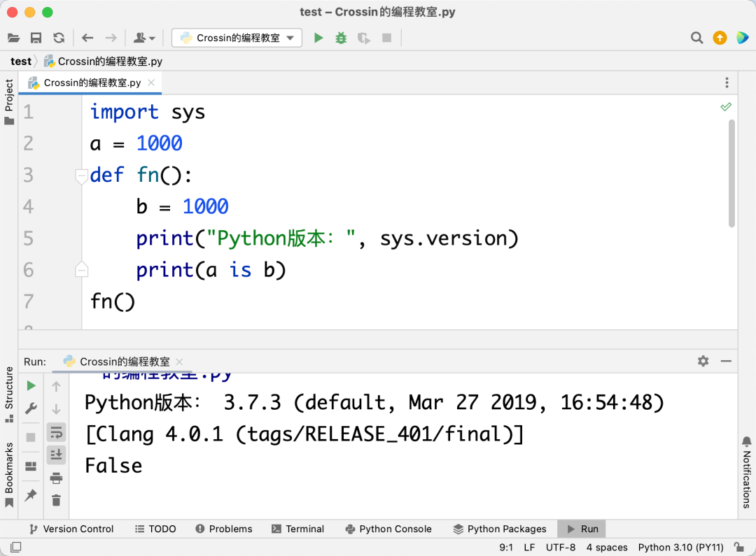Toggle read-only lock icon in status bar
Image resolution: width=756 pixels, height=556 pixels.
point(738,547)
